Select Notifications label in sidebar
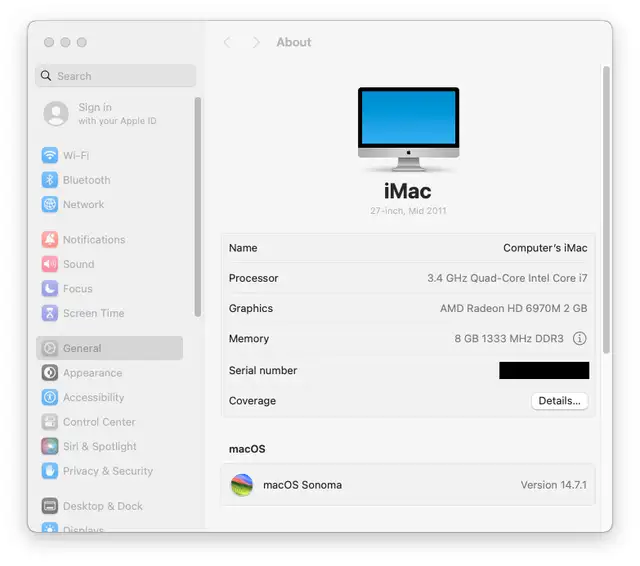Image resolution: width=640 pixels, height=566 pixels. point(94,240)
